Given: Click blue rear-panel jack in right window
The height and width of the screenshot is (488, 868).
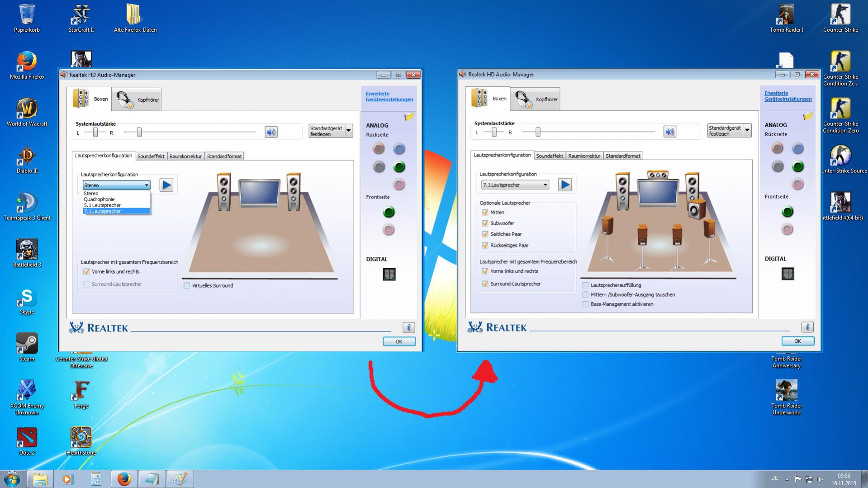Looking at the screenshot, I should coord(798,148).
